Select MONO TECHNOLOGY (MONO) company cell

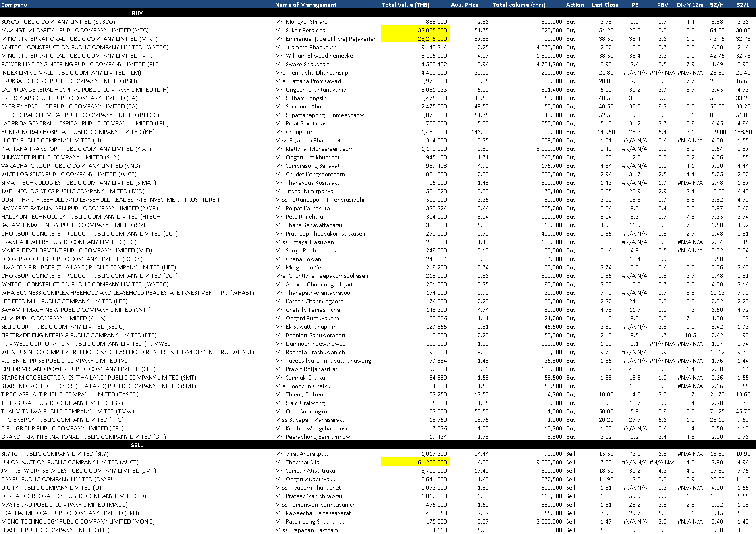click(x=78, y=521)
